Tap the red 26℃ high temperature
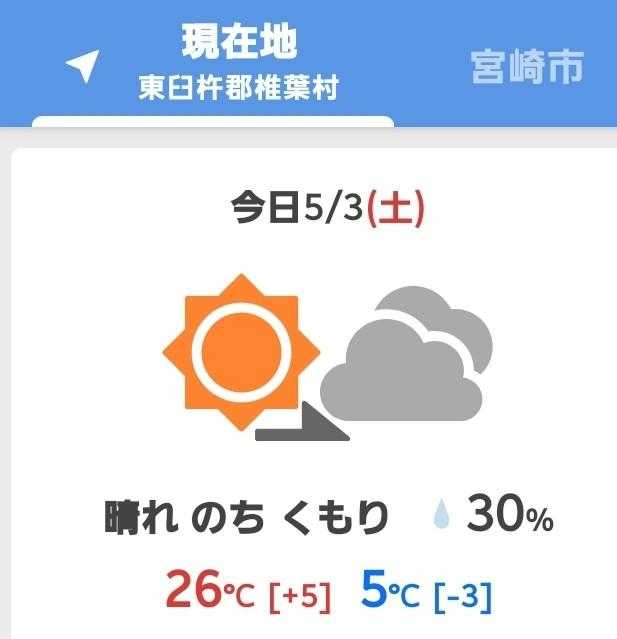This screenshot has width=617, height=639. (x=210, y=590)
